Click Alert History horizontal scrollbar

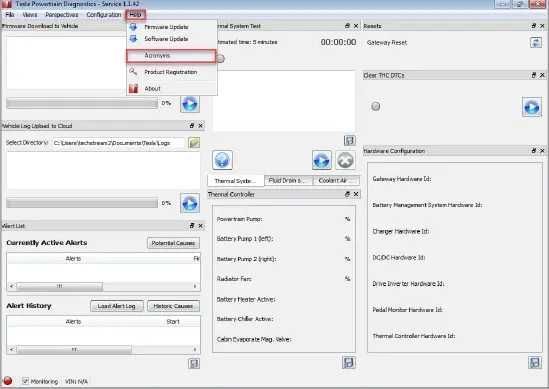(104, 349)
